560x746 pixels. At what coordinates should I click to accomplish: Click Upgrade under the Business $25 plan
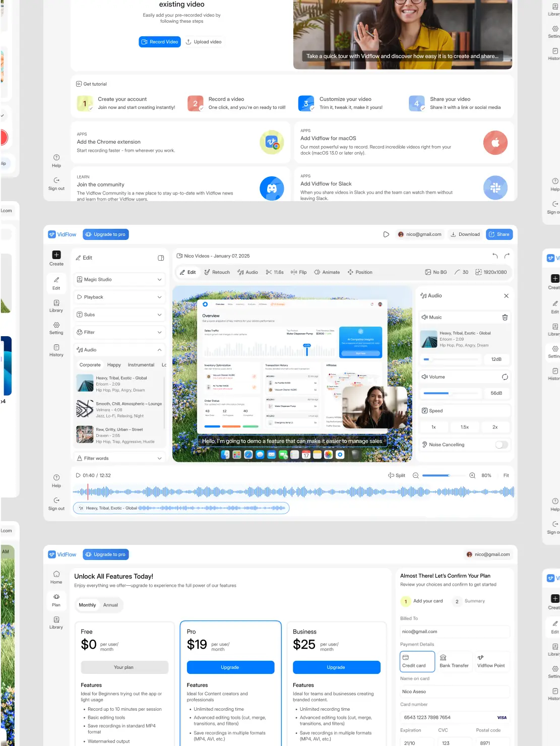[x=336, y=667]
